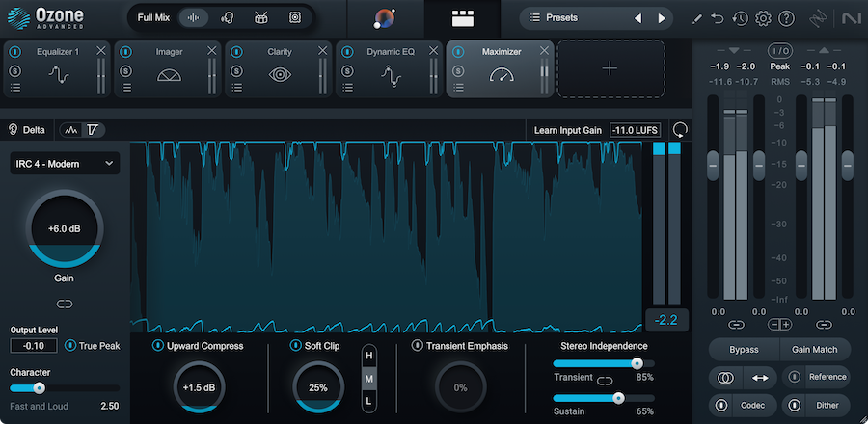Screen dimensions: 868x424
Task: Enable the Codec power toggle
Action: (720, 405)
